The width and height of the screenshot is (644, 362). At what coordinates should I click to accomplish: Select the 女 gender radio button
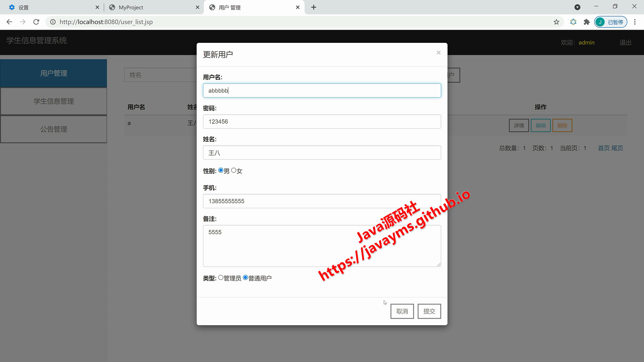click(x=234, y=170)
